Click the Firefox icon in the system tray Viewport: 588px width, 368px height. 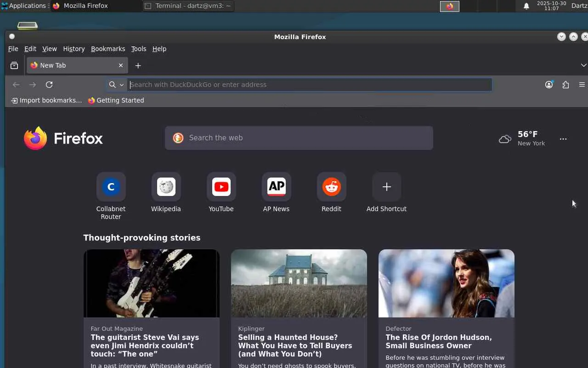[450, 6]
